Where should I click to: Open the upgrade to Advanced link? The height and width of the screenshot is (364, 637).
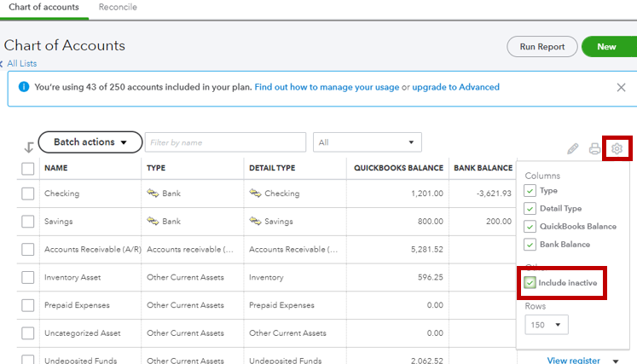coord(456,87)
